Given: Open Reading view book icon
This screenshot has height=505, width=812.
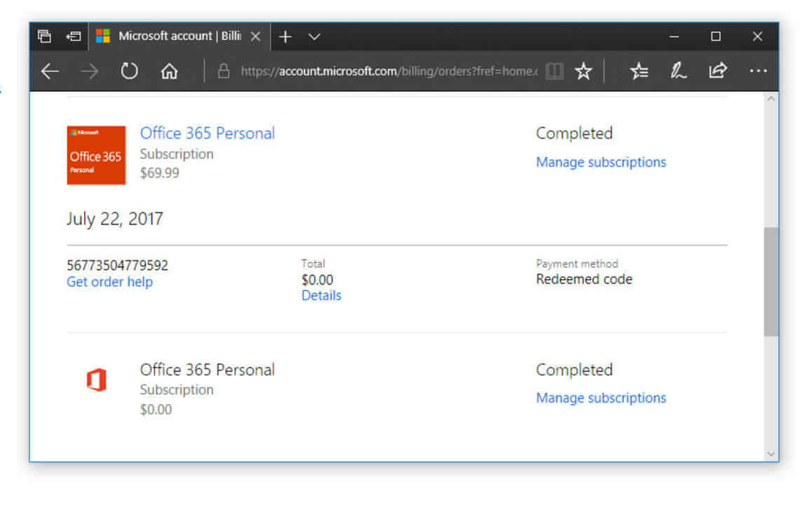Looking at the screenshot, I should pyautogui.click(x=554, y=71).
